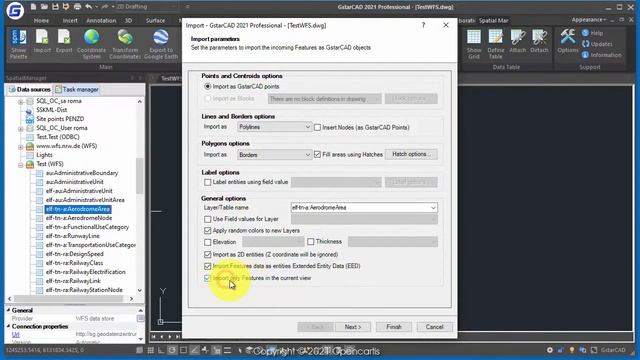Expand www.wfs.nrw.de (WFS) node

20,147
